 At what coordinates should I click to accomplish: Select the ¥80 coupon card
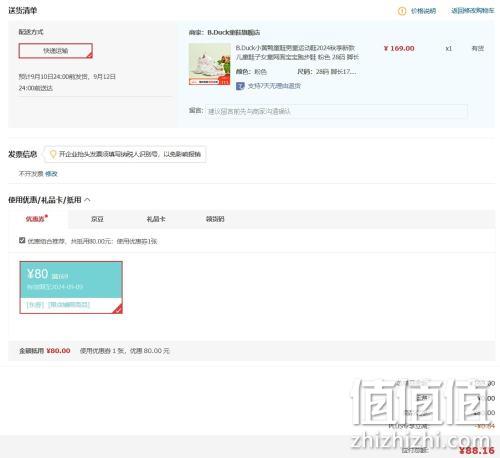pos(71,287)
